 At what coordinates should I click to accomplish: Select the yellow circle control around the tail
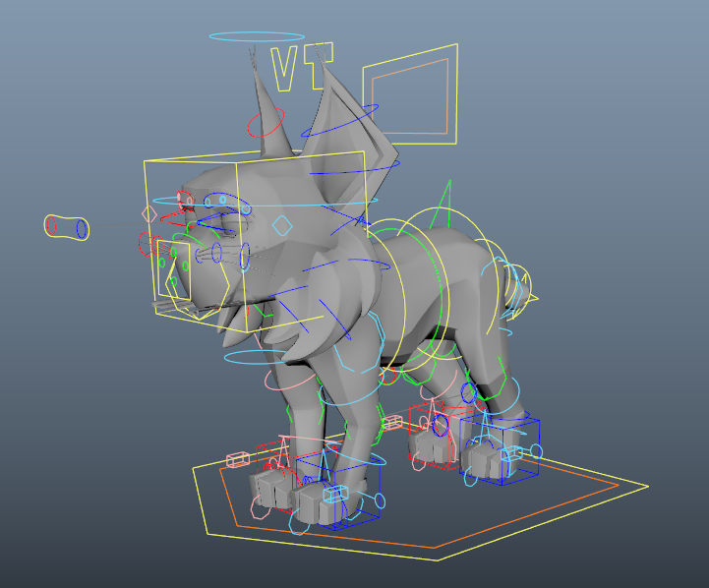[x=516, y=291]
